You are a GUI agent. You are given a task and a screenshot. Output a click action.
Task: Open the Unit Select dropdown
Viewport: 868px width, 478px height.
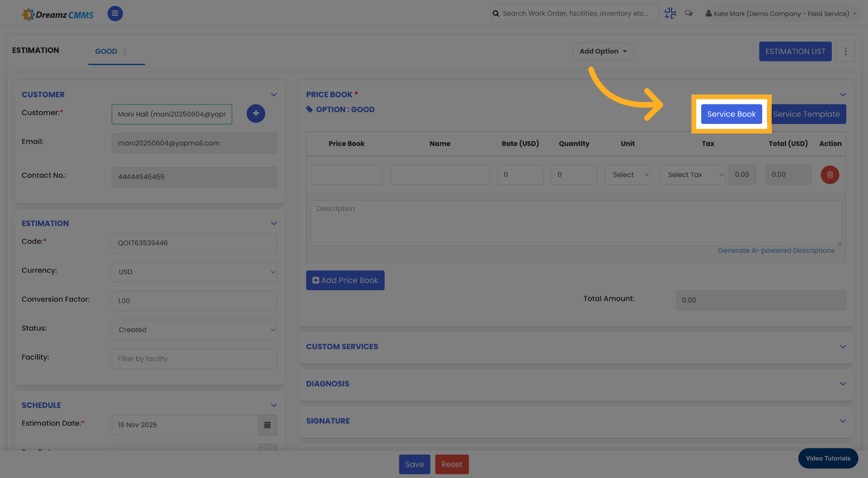(628, 175)
